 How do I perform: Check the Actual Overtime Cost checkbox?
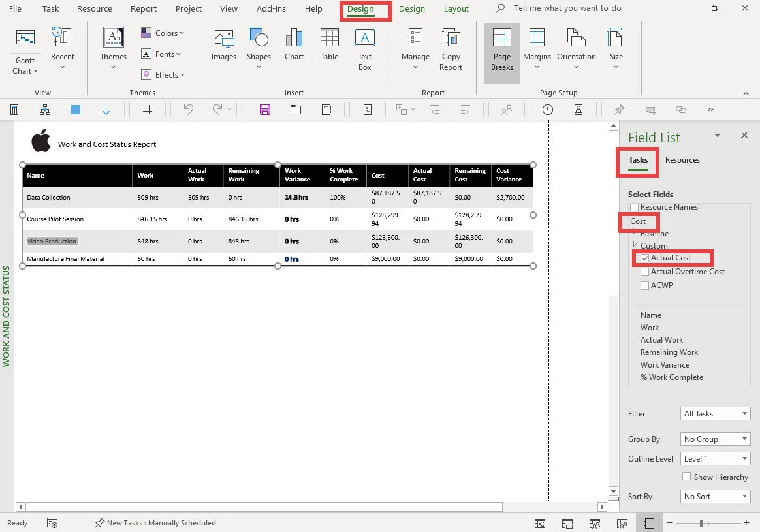tap(644, 272)
